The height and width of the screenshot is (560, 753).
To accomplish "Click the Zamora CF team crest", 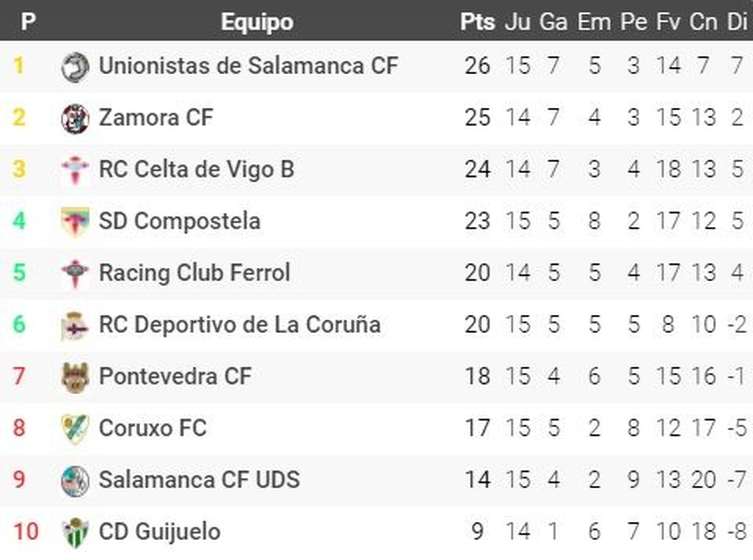I will point(75,118).
